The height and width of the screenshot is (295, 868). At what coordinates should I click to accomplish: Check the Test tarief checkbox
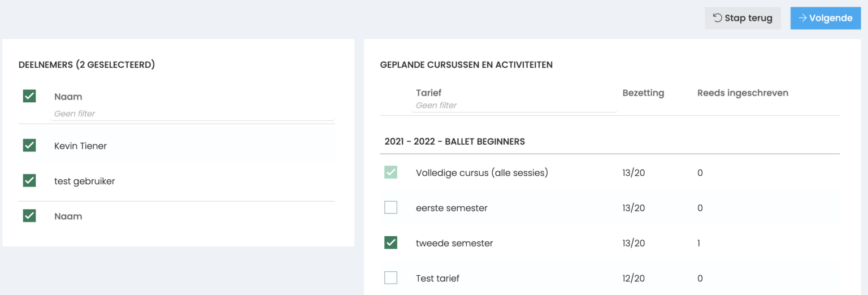[390, 278]
